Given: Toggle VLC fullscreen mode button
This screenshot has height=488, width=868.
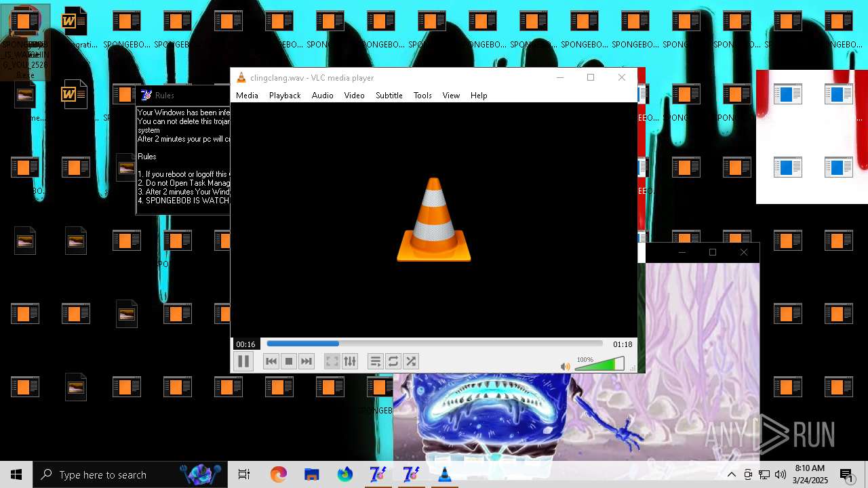Looking at the screenshot, I should pos(332,361).
